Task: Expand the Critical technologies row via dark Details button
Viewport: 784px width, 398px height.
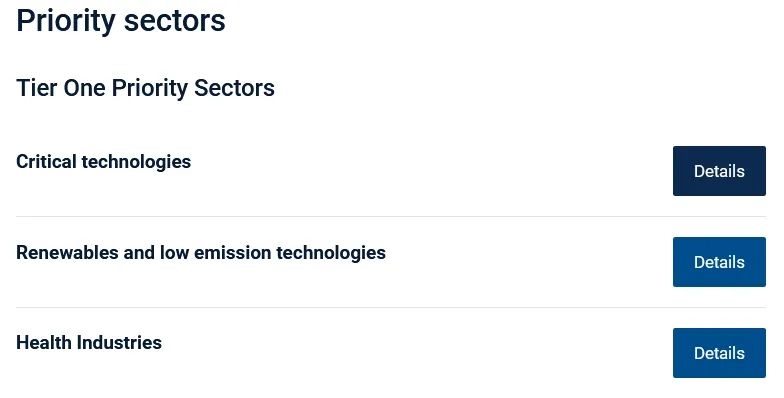Action: point(719,171)
